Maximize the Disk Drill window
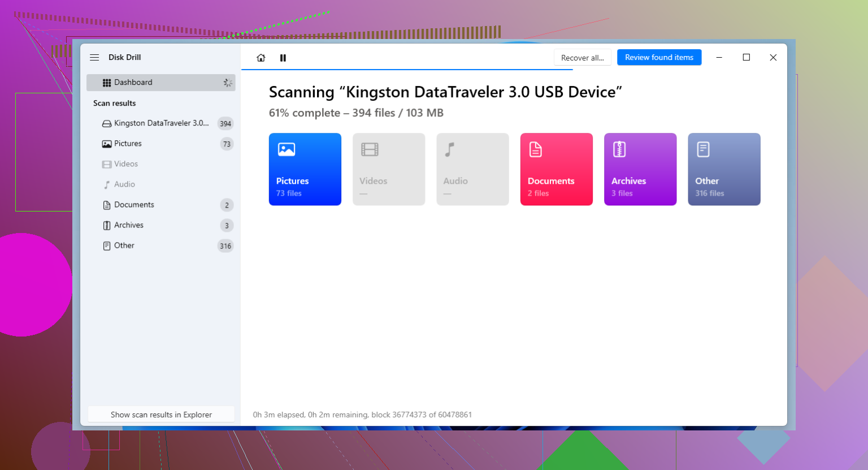This screenshot has height=470, width=868. point(747,58)
